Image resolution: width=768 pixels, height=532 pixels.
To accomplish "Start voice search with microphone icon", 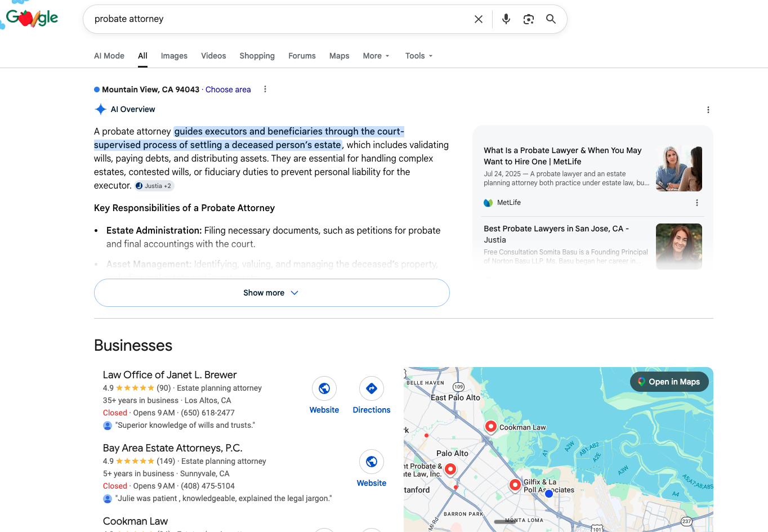I will pyautogui.click(x=506, y=19).
